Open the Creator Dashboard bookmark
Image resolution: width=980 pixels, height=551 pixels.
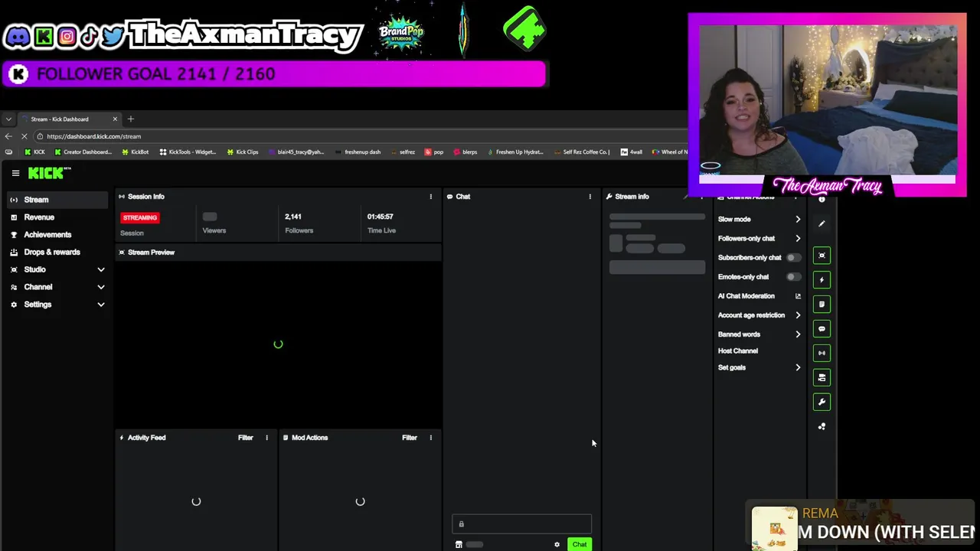[83, 152]
